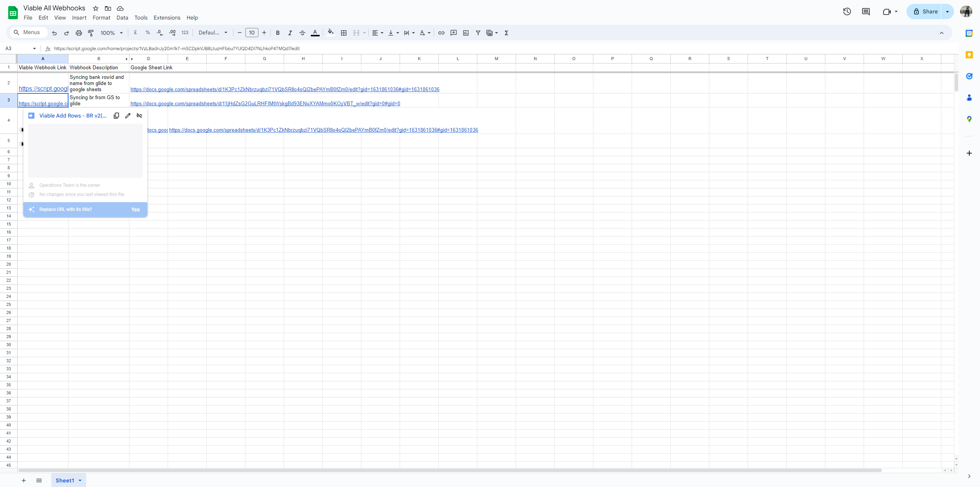Click the insert link toolbar icon

click(441, 33)
